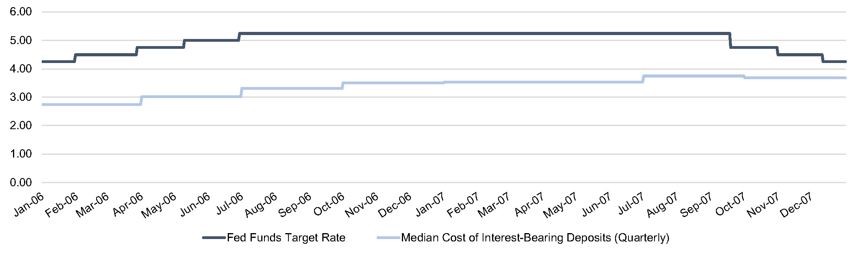
Task: Click the Fed Funds line's 5.25 plateau
Action: pos(473,33)
